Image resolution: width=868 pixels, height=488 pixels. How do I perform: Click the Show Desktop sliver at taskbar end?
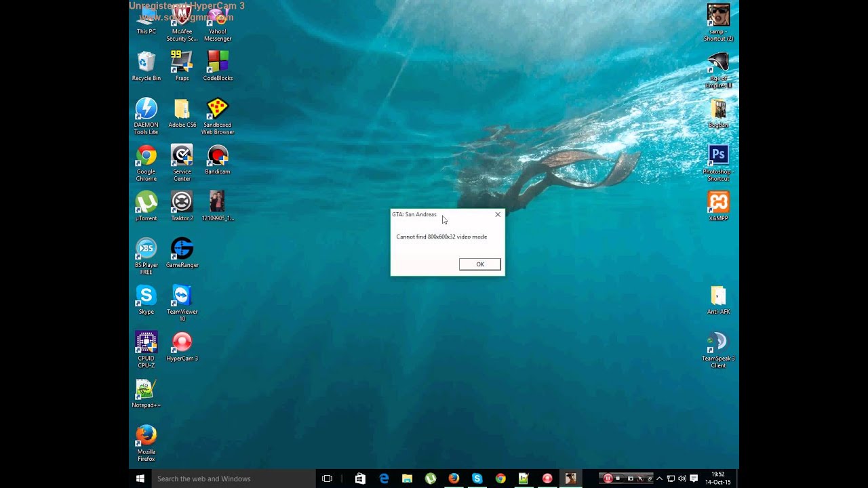[737, 479]
